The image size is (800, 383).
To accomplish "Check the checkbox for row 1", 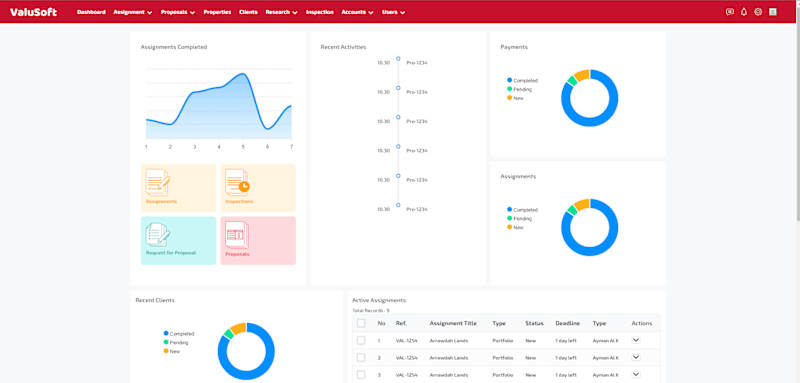I will pyautogui.click(x=361, y=340).
